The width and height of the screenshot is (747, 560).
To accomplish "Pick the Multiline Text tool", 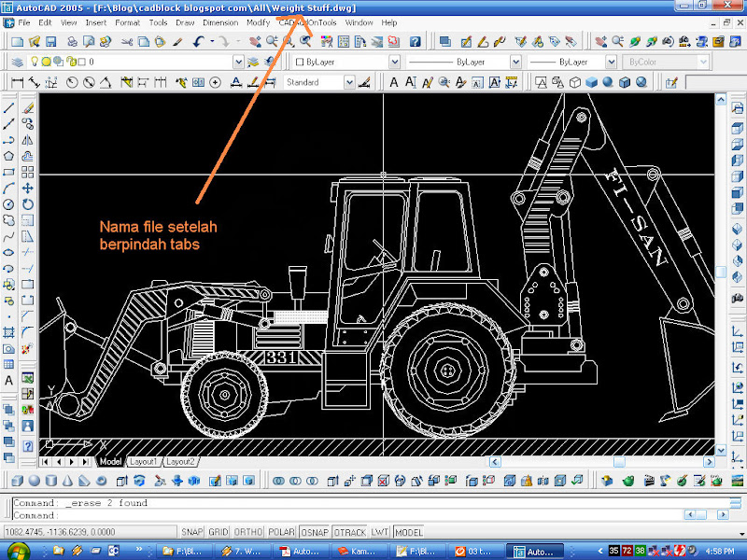I will [x=8, y=381].
